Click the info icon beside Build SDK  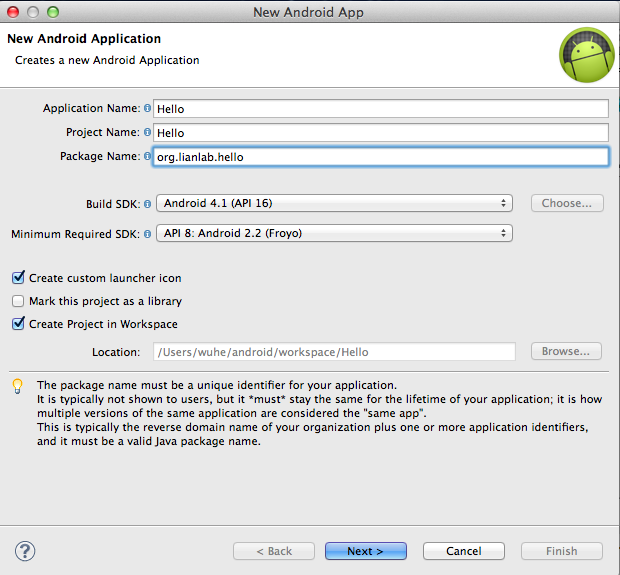pyautogui.click(x=147, y=204)
